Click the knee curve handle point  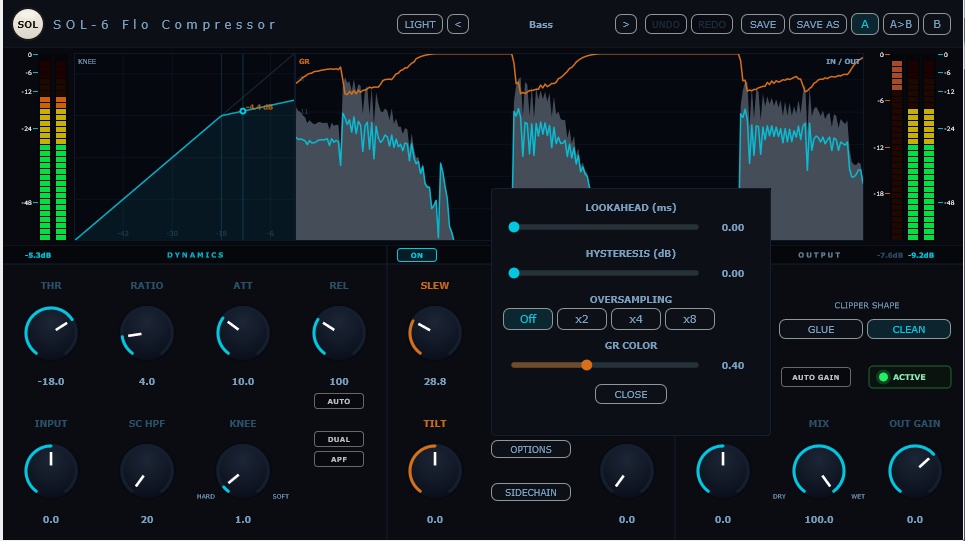click(243, 111)
